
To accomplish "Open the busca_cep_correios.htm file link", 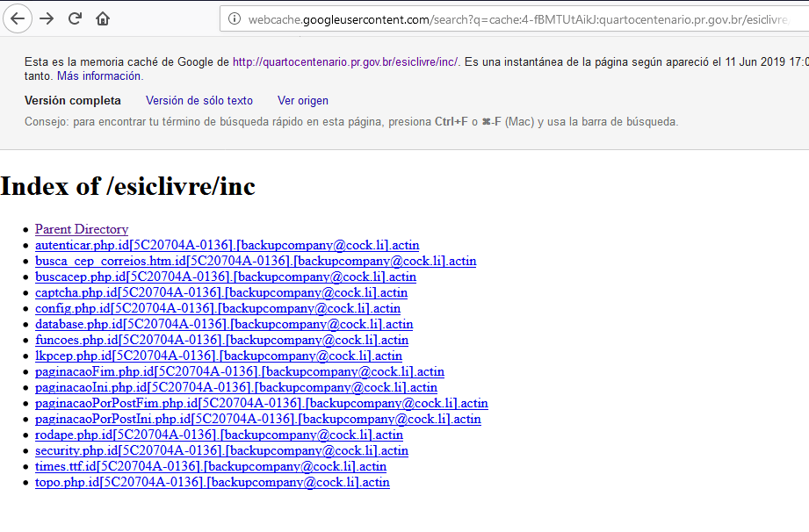I will point(256,261).
